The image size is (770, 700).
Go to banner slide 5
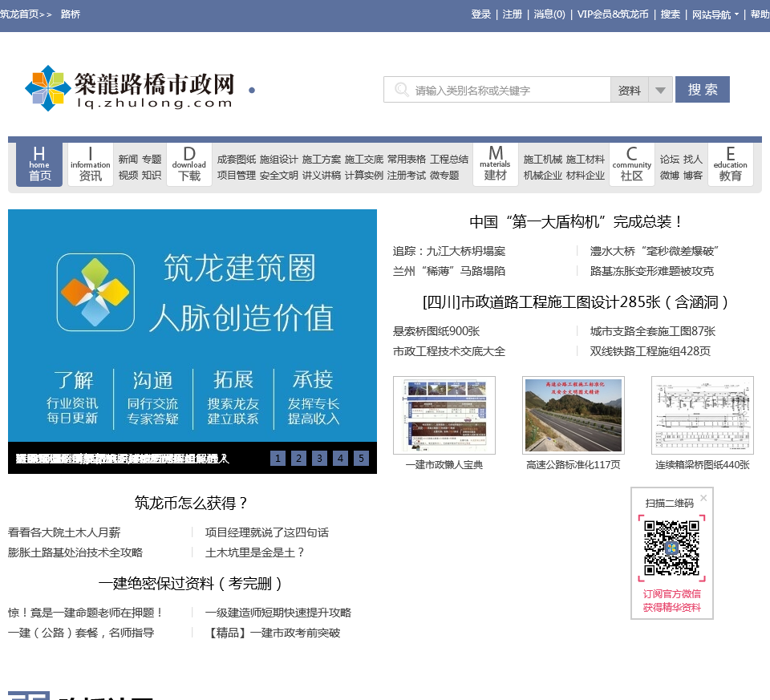click(x=361, y=459)
